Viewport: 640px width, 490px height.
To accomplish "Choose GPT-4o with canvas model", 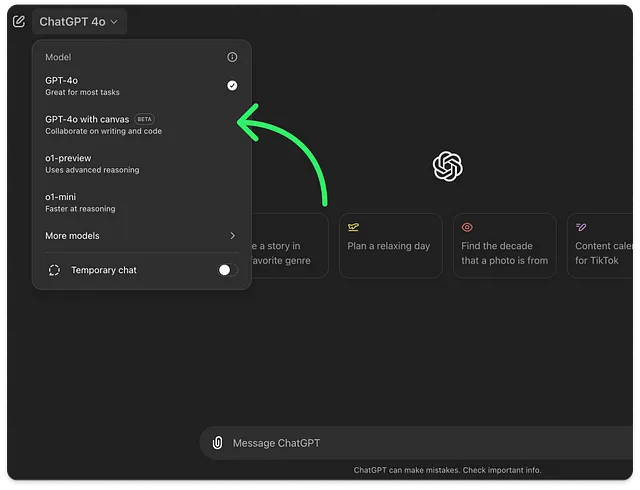I will click(141, 125).
